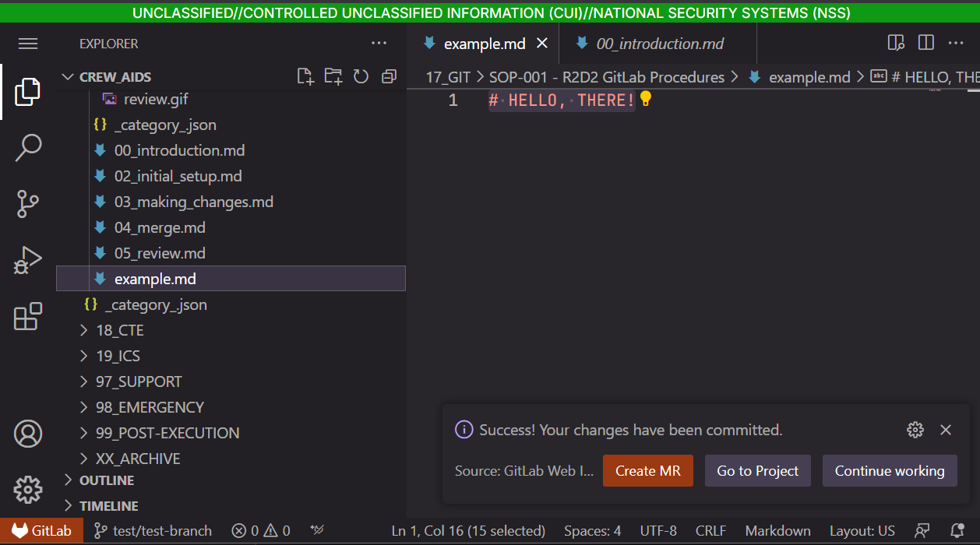Expand the XX_ARCHIVE folder

(x=231, y=459)
